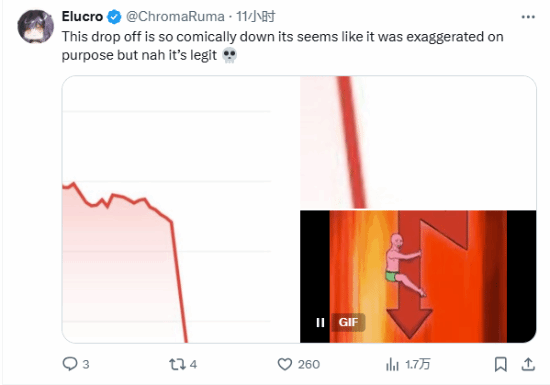Click the blue verified badge
This screenshot has width=550, height=385.
coord(114,17)
